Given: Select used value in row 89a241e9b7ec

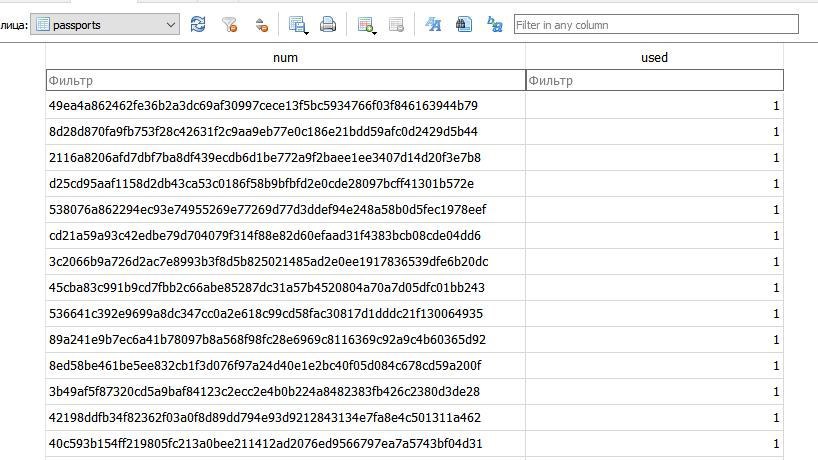Looking at the screenshot, I should pos(654,340).
